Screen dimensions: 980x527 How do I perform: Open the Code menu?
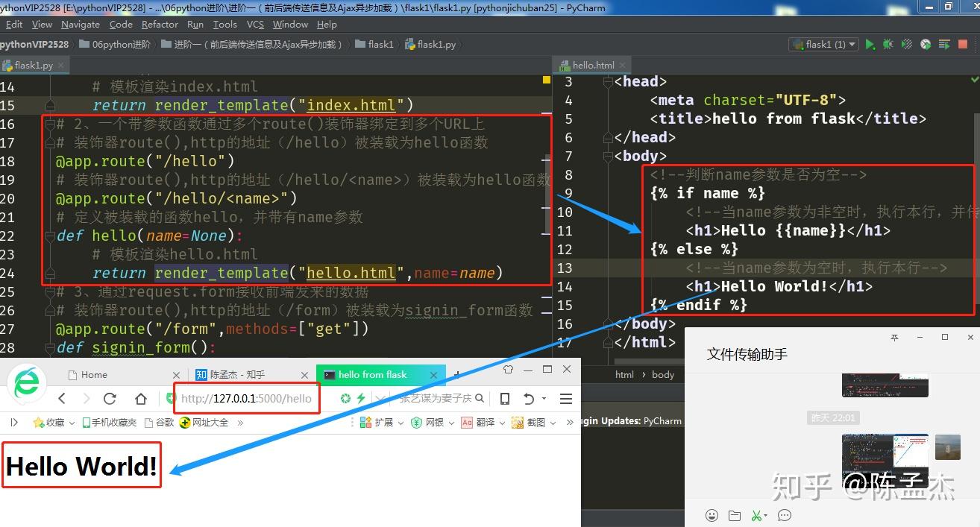tap(121, 25)
